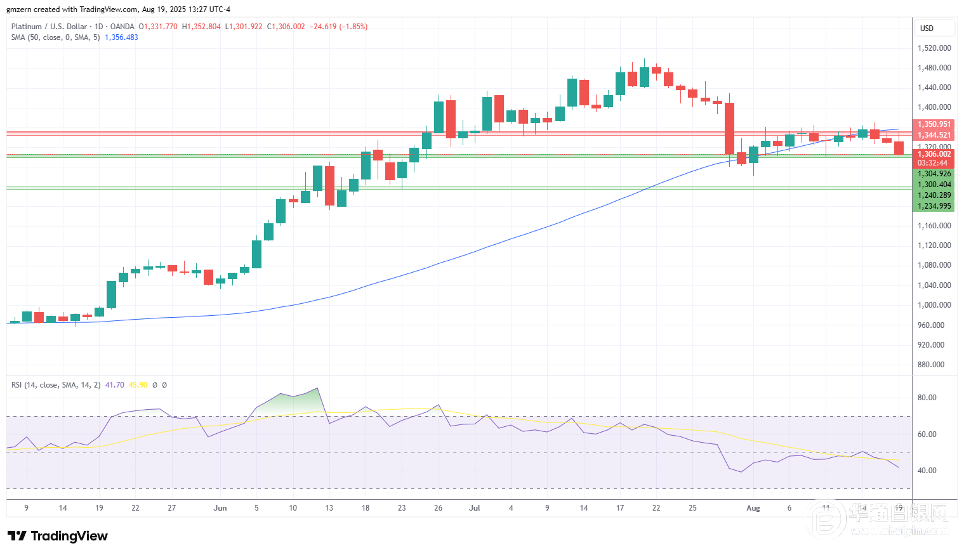The image size is (964, 556).
Task: Select the red current price label 1,306.002
Action: 933,154
